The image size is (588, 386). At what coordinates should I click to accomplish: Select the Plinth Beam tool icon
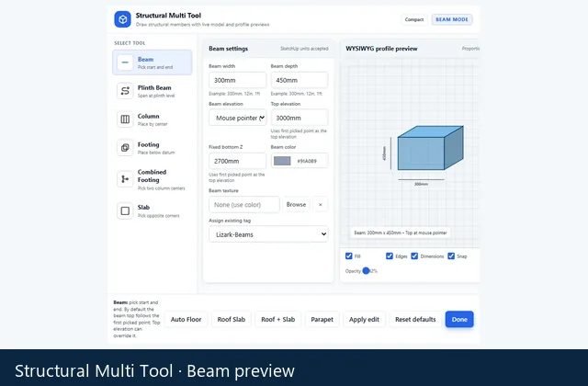click(x=125, y=91)
